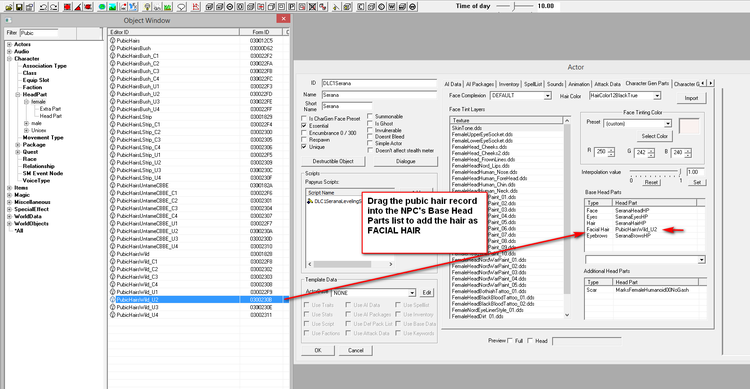Expand the WorldObjects tree node
The image size is (750, 389).
pyautogui.click(x=9, y=223)
